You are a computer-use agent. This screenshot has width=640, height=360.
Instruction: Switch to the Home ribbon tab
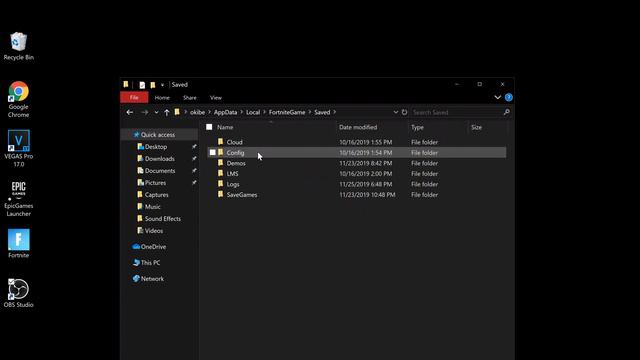pyautogui.click(x=162, y=98)
